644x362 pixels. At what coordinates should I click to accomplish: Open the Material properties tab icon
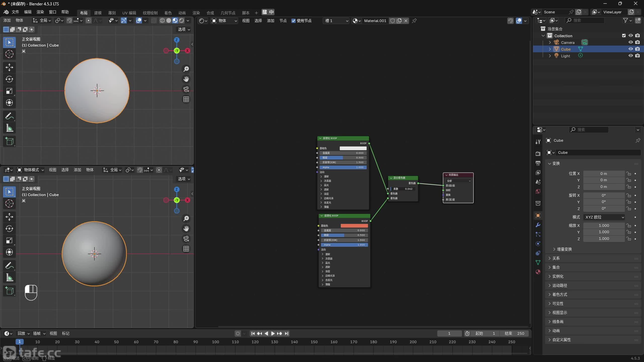(x=538, y=272)
